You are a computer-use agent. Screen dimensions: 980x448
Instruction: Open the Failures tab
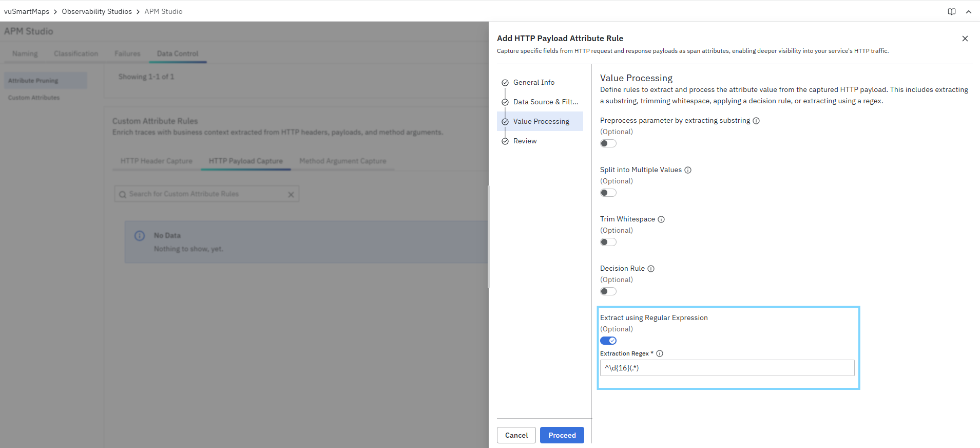click(x=127, y=53)
